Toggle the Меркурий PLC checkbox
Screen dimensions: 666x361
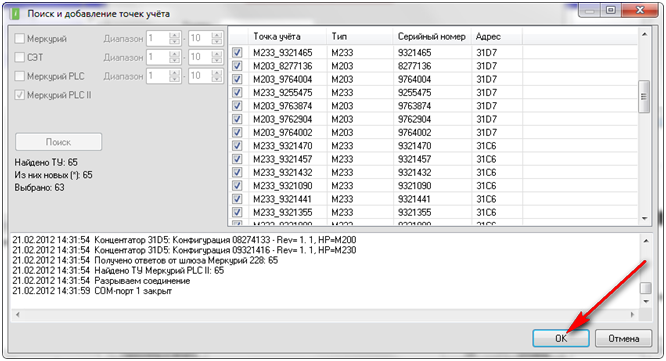click(20, 76)
